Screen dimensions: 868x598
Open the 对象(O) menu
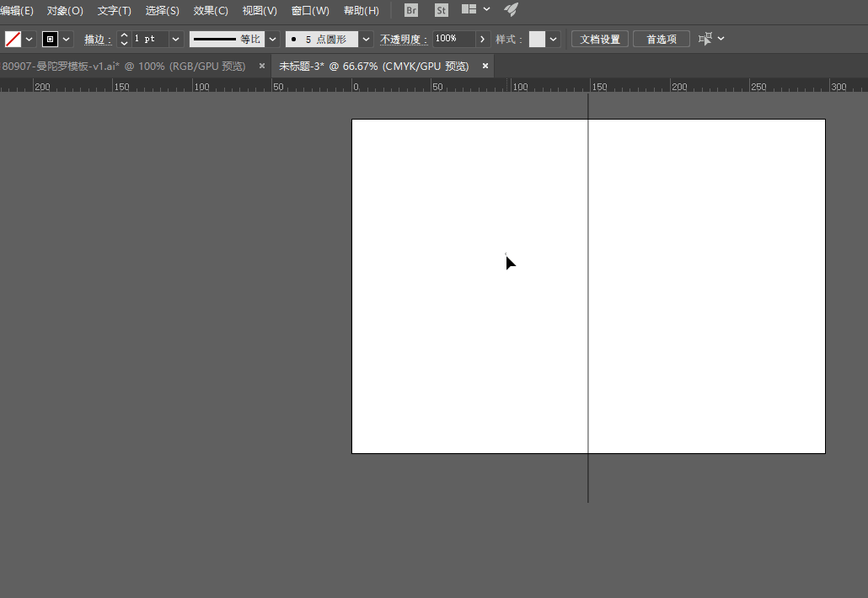pyautogui.click(x=65, y=10)
